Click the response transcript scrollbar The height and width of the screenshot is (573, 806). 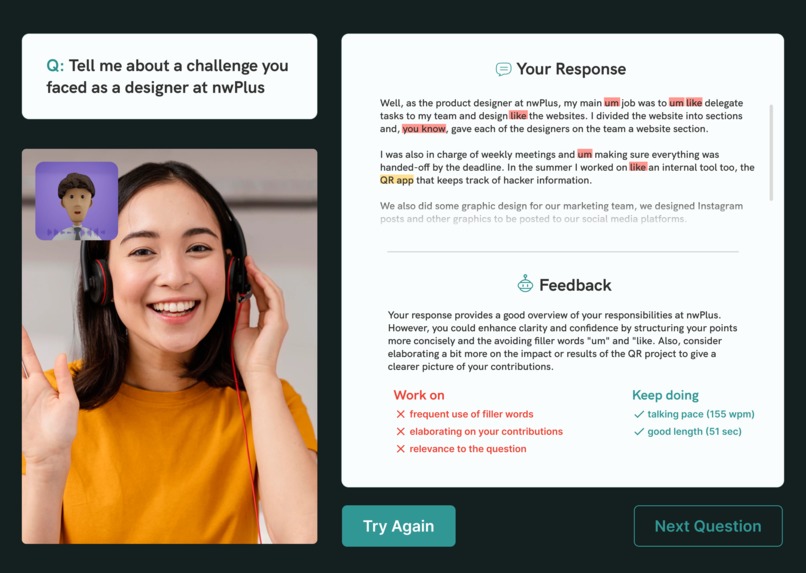pos(771,152)
